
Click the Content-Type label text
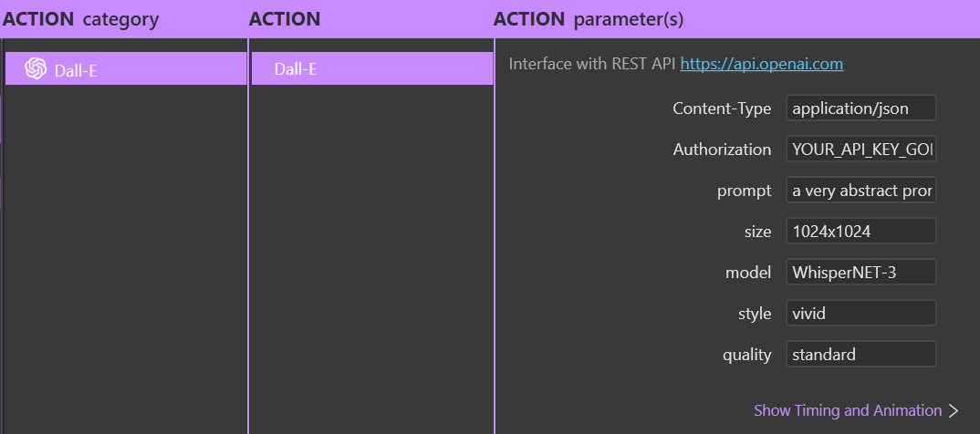tap(722, 108)
